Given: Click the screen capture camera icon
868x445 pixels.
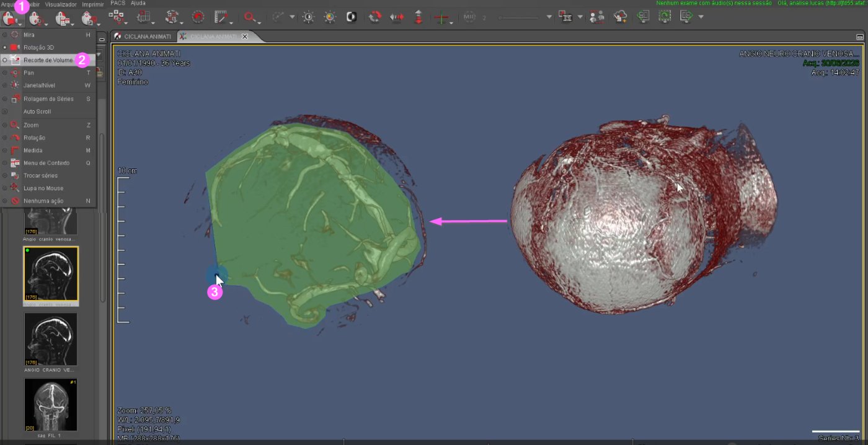Looking at the screenshot, I should coord(565,17).
